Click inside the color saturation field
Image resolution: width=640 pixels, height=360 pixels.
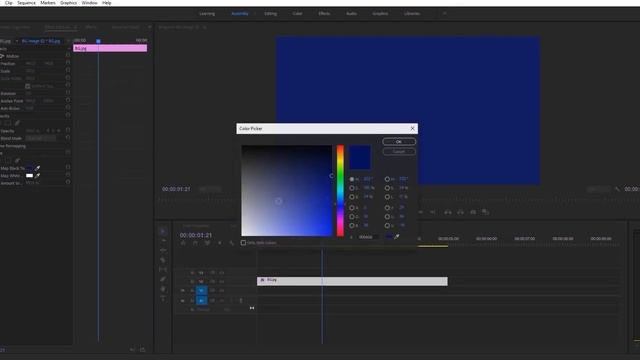tap(287, 191)
